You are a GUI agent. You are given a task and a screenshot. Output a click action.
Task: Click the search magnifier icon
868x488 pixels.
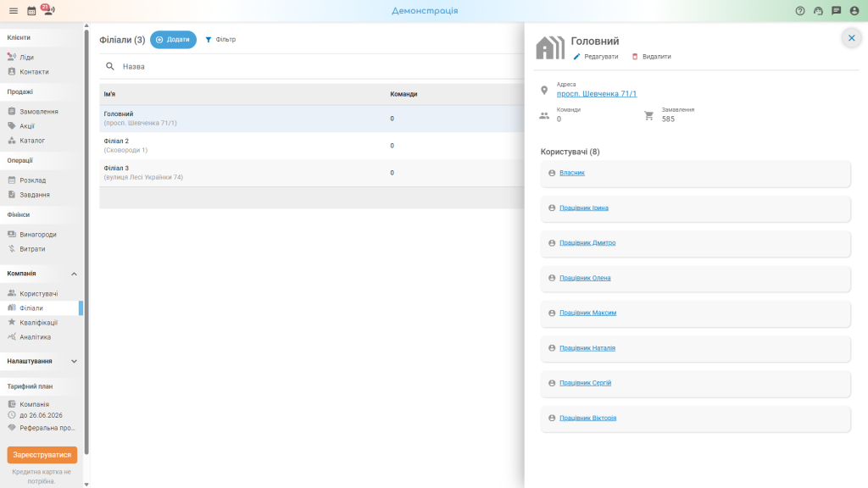[110, 66]
